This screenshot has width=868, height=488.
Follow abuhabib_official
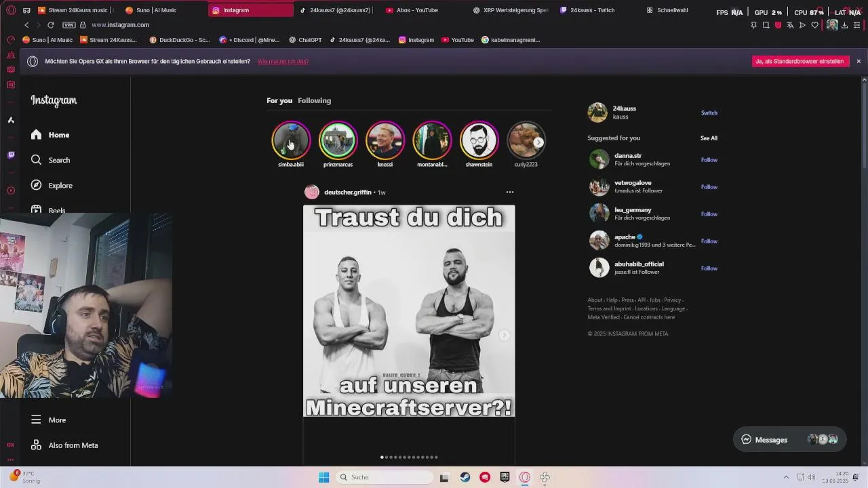click(x=709, y=268)
